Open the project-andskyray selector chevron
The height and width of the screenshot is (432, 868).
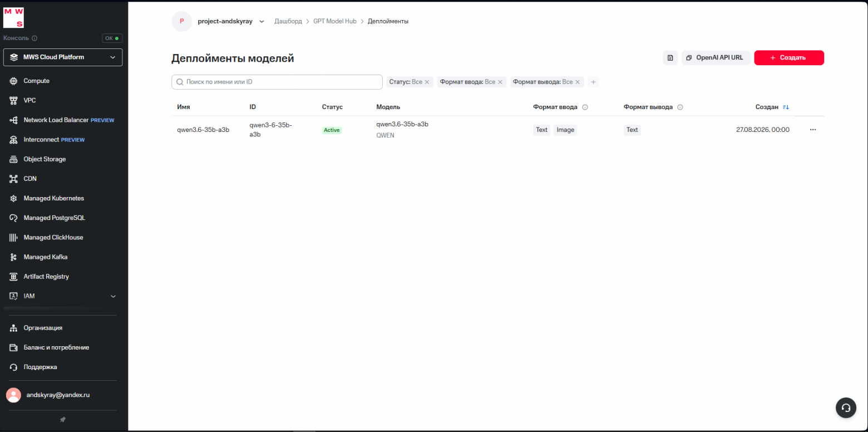[x=262, y=22]
